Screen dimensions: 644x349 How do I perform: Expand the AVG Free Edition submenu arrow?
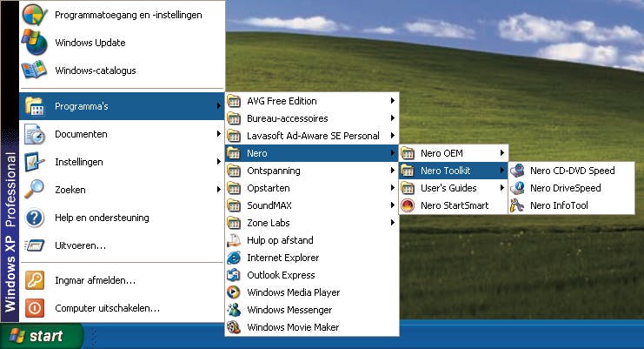pos(393,101)
